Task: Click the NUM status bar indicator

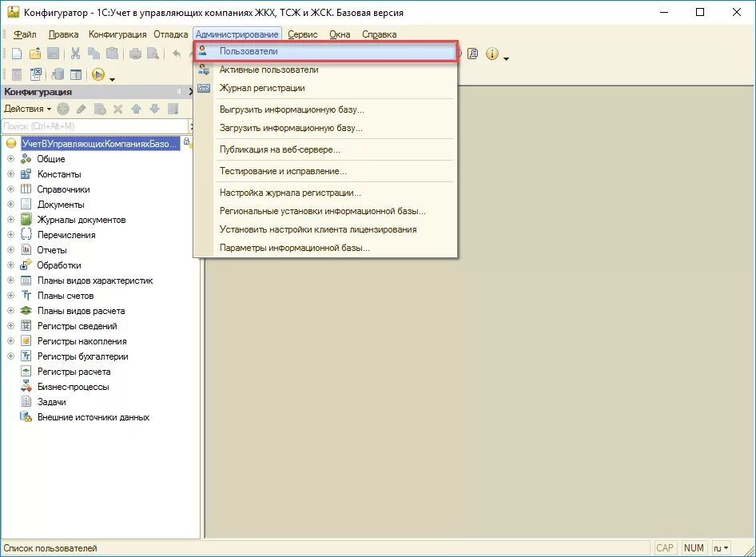Action: coord(694,548)
